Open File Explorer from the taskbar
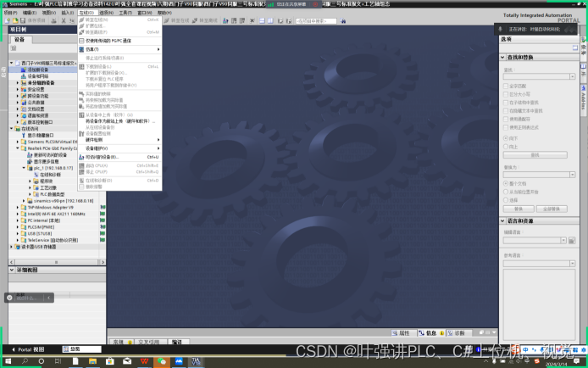Image resolution: width=588 pixels, height=368 pixels. click(92, 361)
